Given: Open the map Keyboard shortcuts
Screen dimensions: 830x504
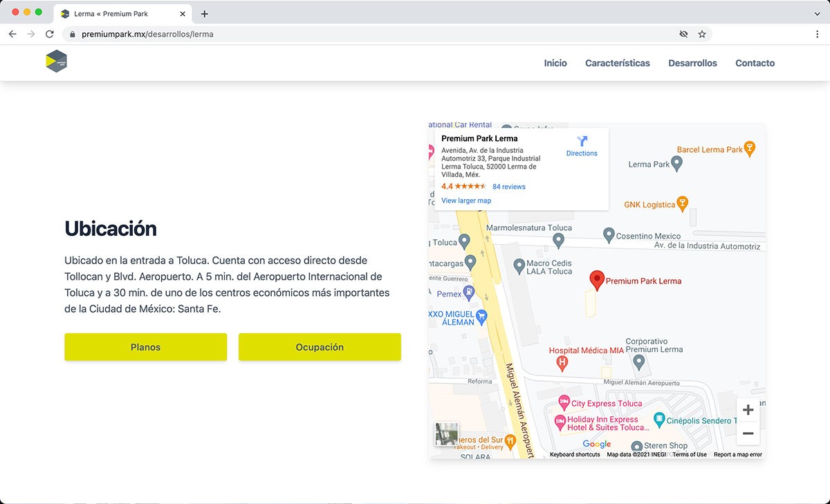Looking at the screenshot, I should coord(575,454).
